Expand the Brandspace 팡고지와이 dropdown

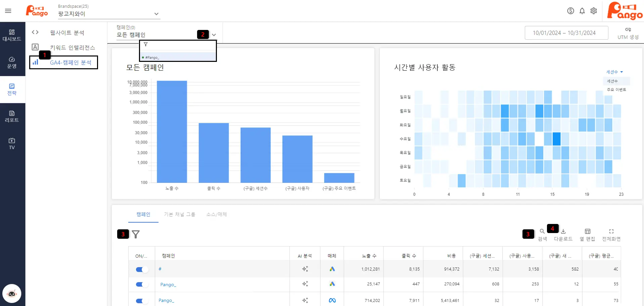[156, 14]
